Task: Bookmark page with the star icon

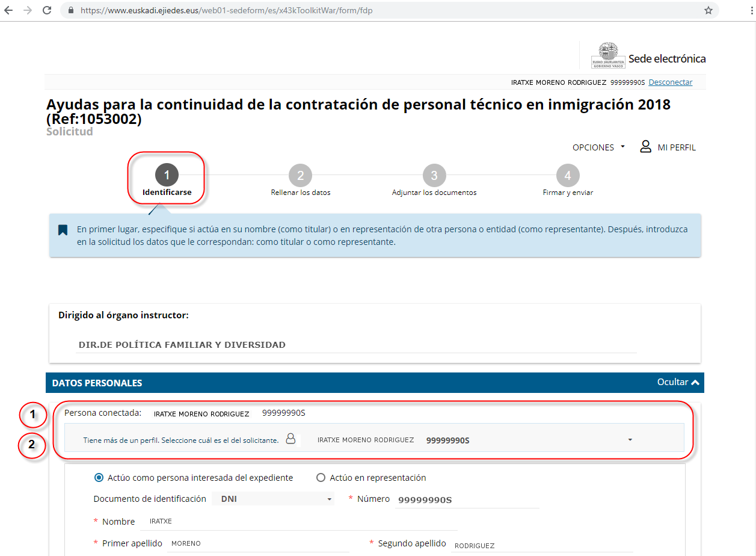Action: 708,10
